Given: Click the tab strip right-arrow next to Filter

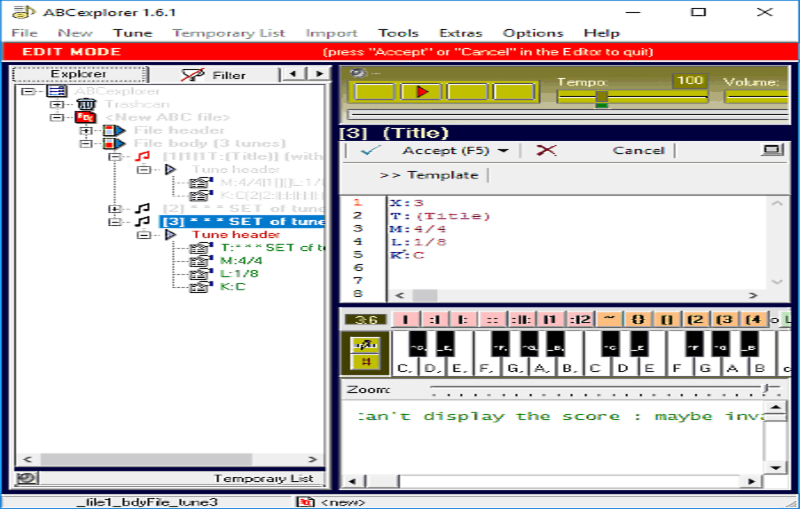Looking at the screenshot, I should (320, 74).
